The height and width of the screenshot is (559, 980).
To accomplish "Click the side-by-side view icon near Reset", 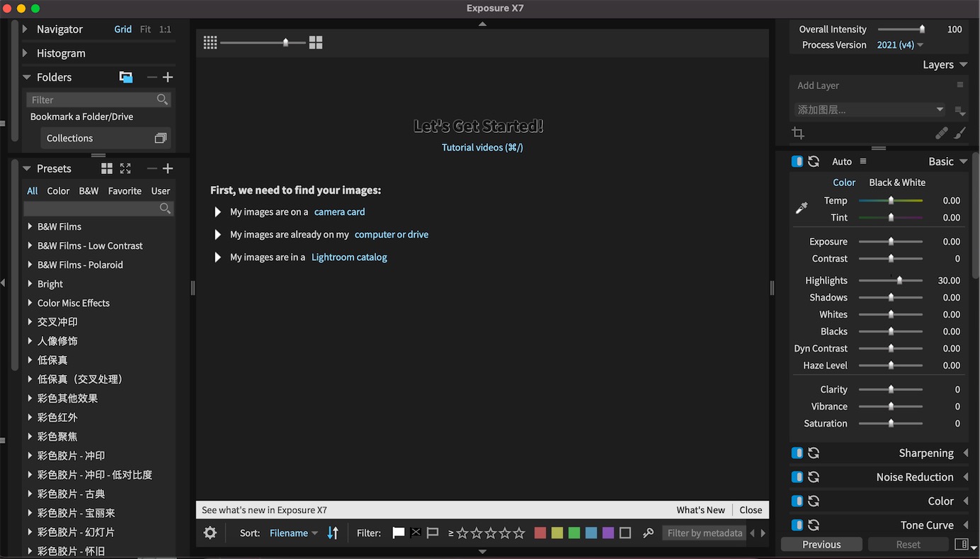I will coord(961,544).
